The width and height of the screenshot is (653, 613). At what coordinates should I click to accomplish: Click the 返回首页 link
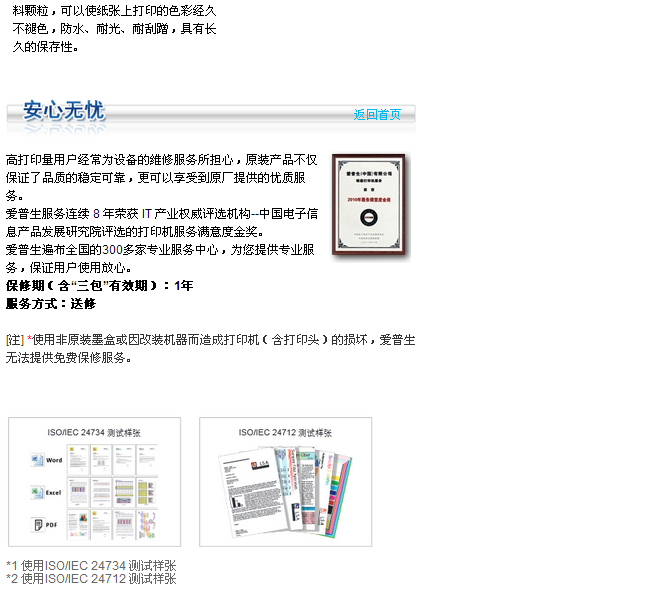point(377,115)
